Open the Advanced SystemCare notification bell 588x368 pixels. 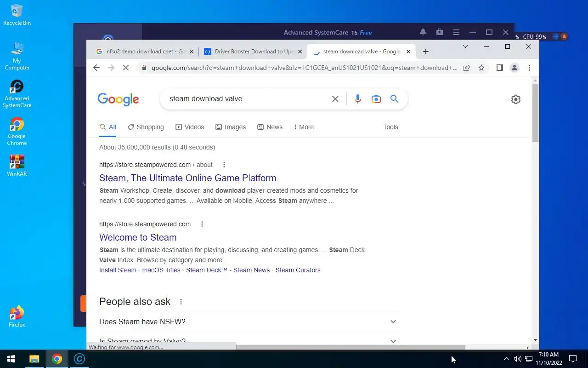point(423,32)
